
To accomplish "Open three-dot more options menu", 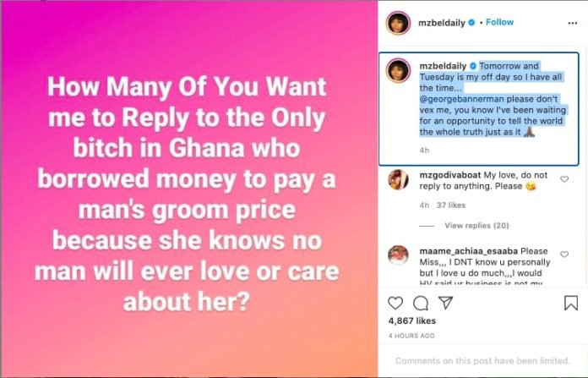I will pyautogui.click(x=572, y=24).
